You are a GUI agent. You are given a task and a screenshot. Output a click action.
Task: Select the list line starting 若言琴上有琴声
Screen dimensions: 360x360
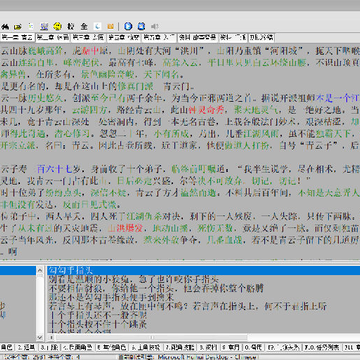click(x=187, y=305)
